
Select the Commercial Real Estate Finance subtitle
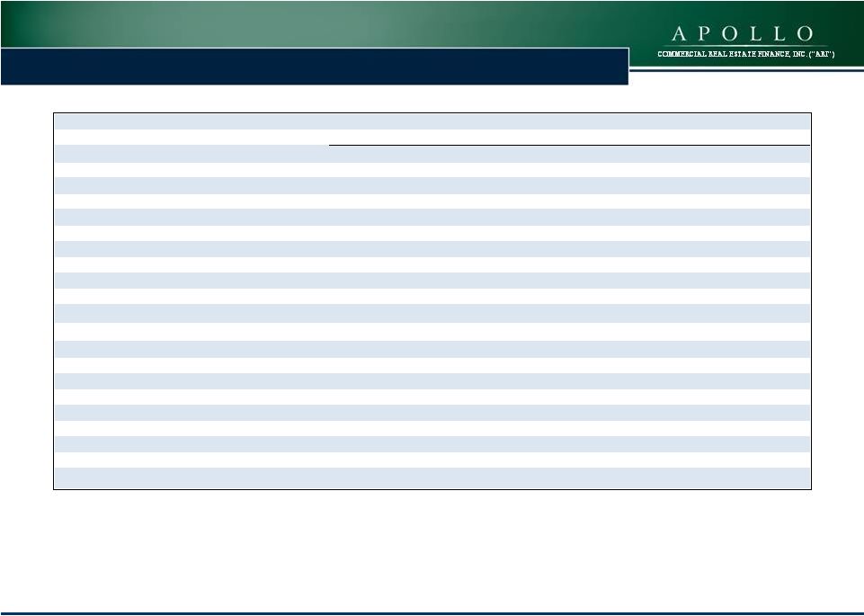coord(746,55)
